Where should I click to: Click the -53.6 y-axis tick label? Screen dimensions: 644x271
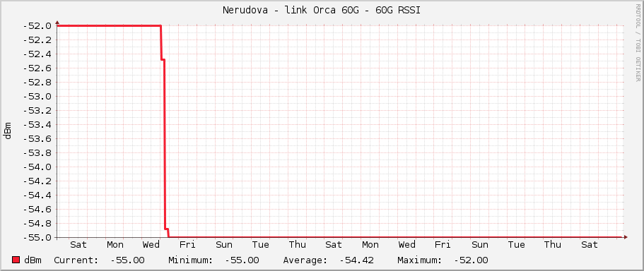(37, 139)
